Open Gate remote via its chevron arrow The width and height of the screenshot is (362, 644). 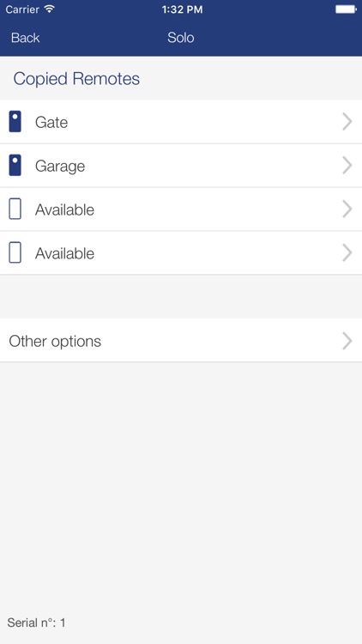[x=347, y=122]
